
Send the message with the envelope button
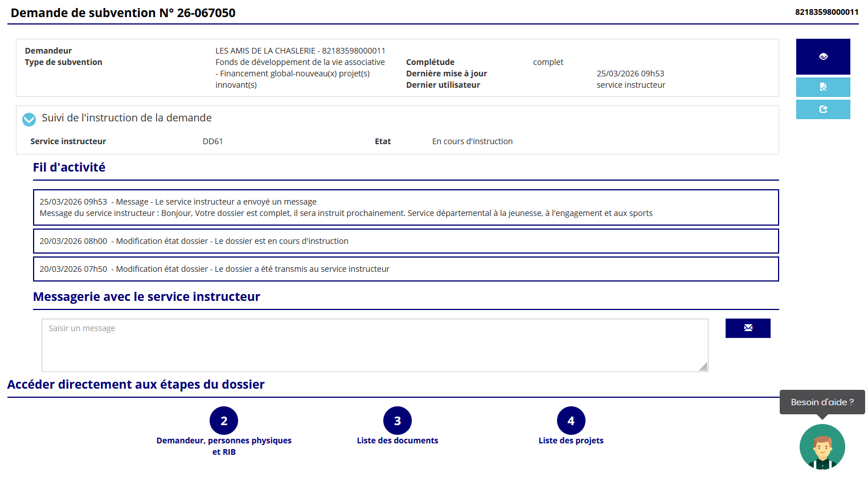pyautogui.click(x=748, y=328)
